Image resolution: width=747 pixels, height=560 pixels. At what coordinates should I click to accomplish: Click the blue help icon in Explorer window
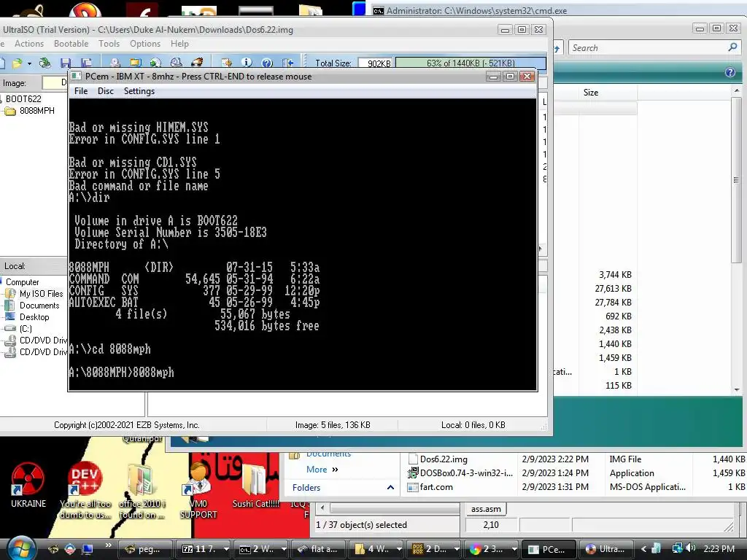[x=729, y=72]
